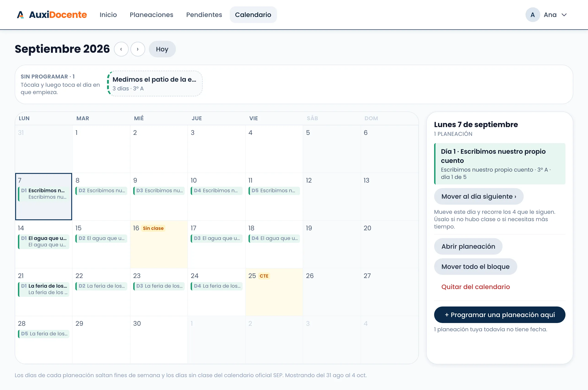The height and width of the screenshot is (390, 588).
Task: Click the Septiembre 2026 heading
Action: 62,49
